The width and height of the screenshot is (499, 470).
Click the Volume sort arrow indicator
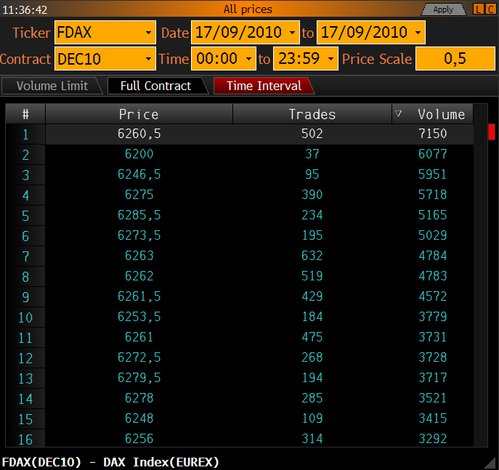click(x=398, y=114)
